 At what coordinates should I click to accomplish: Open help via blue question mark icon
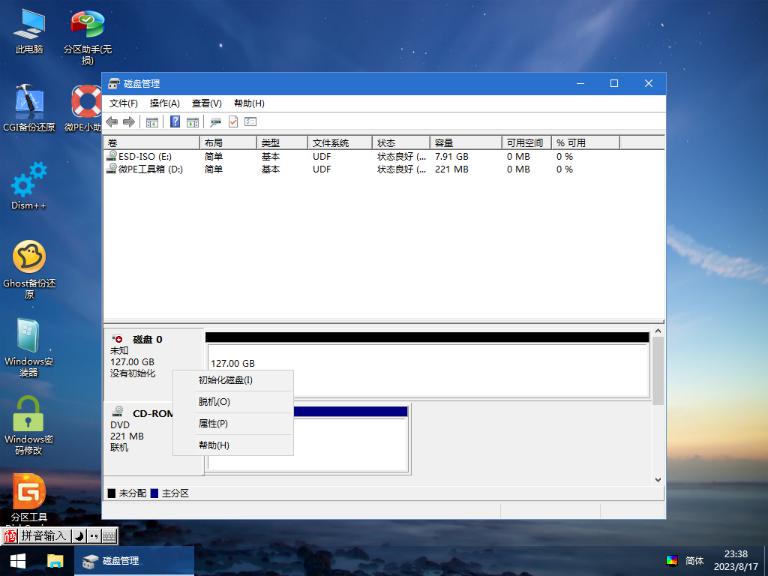tap(175, 121)
